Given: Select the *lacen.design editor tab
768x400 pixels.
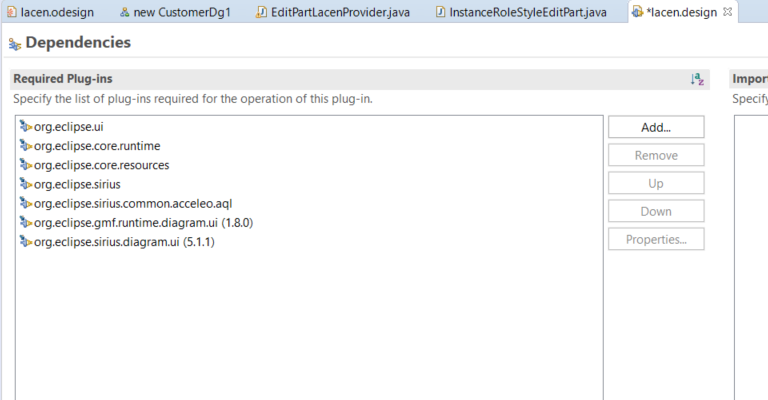Looking at the screenshot, I should tap(681, 12).
